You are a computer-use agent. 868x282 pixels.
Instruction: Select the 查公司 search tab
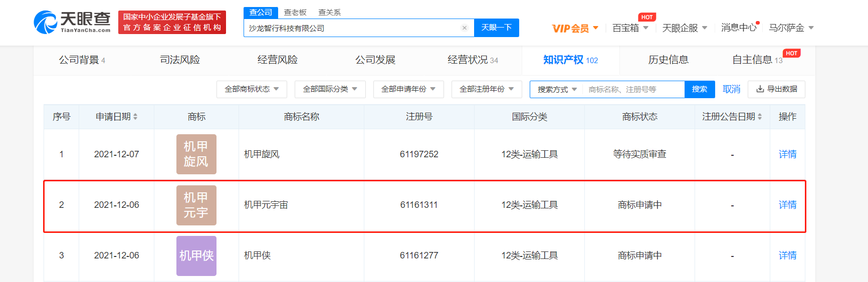point(261,13)
